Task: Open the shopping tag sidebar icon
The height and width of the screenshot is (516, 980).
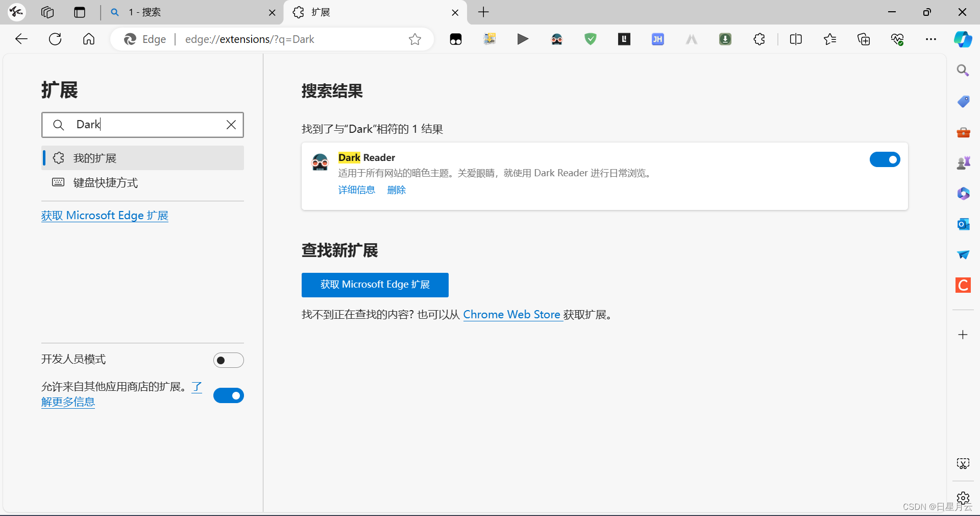Action: 963,101
